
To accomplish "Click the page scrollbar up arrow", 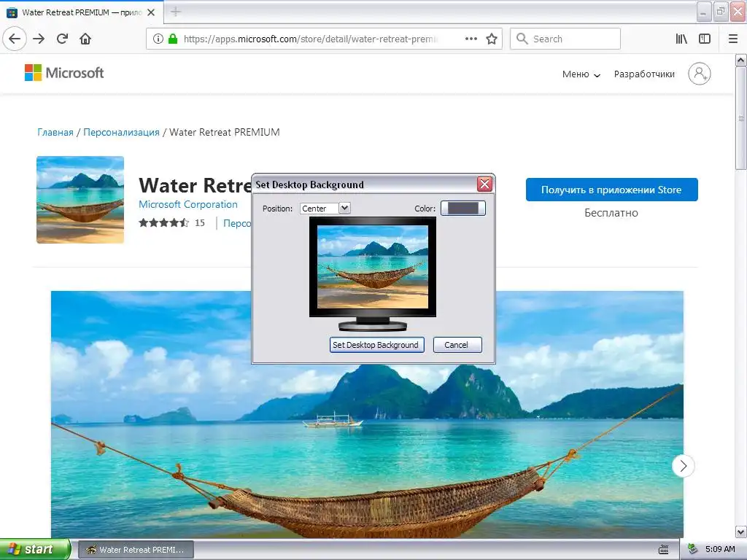I will point(740,60).
